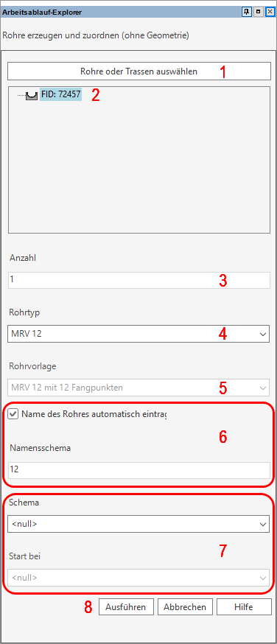This screenshot has height=644, width=277.
Task: Open the Schema dropdown
Action: [138, 524]
